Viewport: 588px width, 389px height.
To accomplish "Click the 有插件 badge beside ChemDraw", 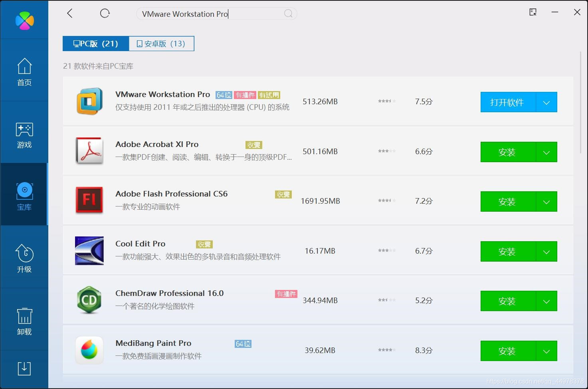I will pyautogui.click(x=286, y=294).
